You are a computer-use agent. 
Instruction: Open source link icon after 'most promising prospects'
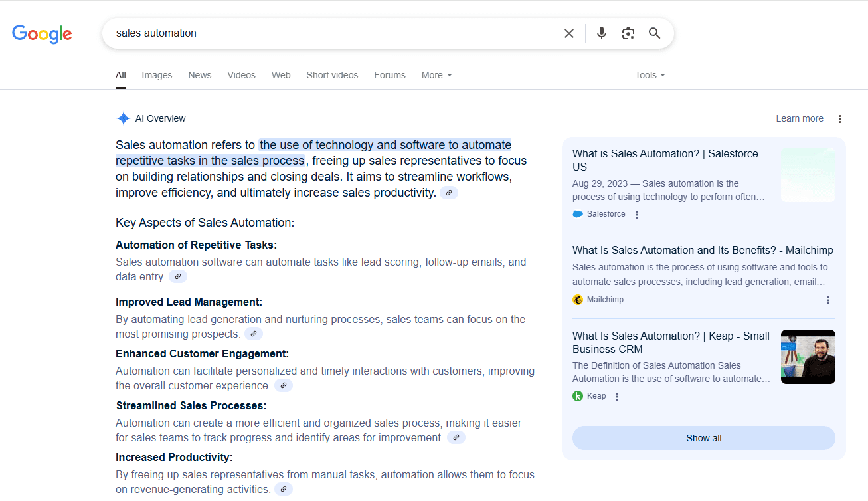pyautogui.click(x=254, y=334)
